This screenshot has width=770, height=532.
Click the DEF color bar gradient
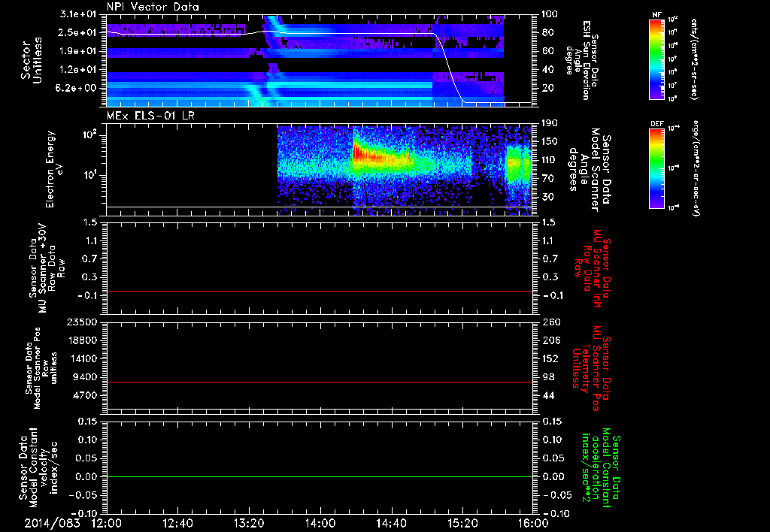pos(657,168)
